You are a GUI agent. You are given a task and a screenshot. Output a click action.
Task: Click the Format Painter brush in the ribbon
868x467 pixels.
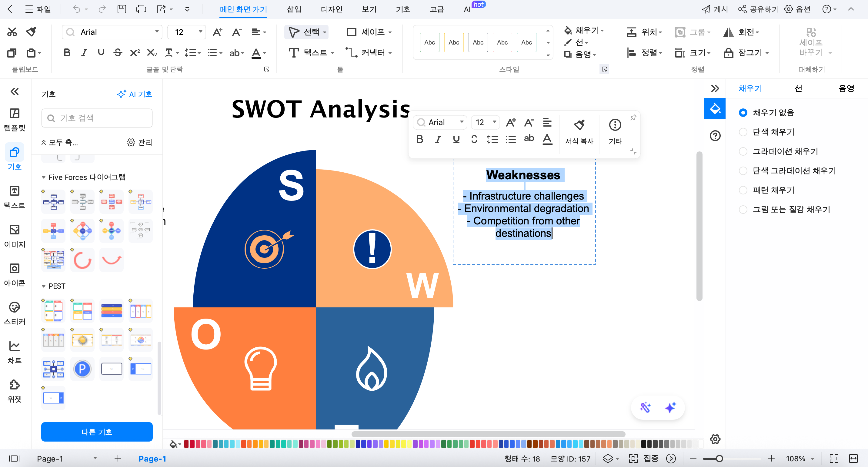(31, 32)
